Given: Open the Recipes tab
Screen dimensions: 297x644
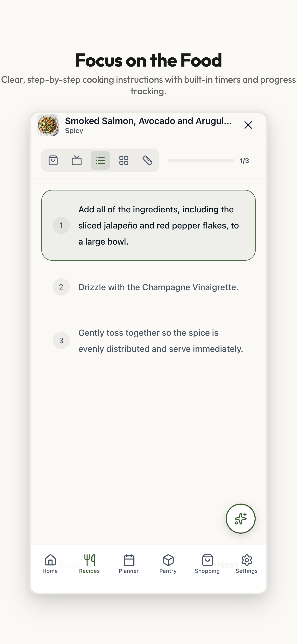Looking at the screenshot, I should click(x=90, y=563).
